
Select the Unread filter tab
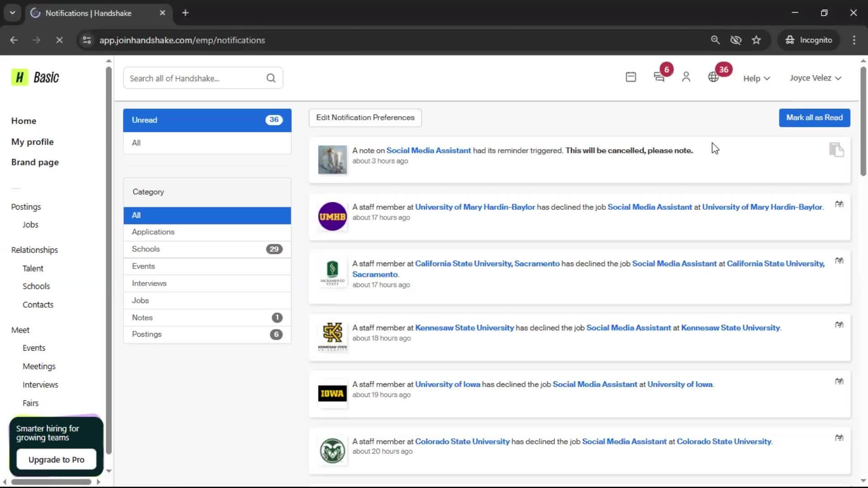tap(207, 120)
